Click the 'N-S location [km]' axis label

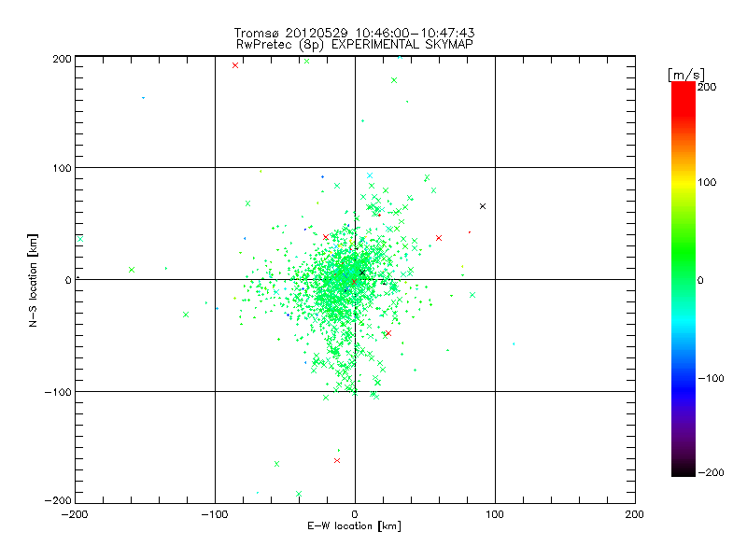pos(33,281)
